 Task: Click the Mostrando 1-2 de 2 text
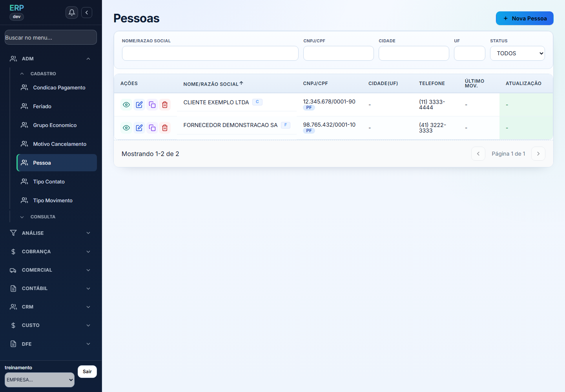(x=150, y=154)
